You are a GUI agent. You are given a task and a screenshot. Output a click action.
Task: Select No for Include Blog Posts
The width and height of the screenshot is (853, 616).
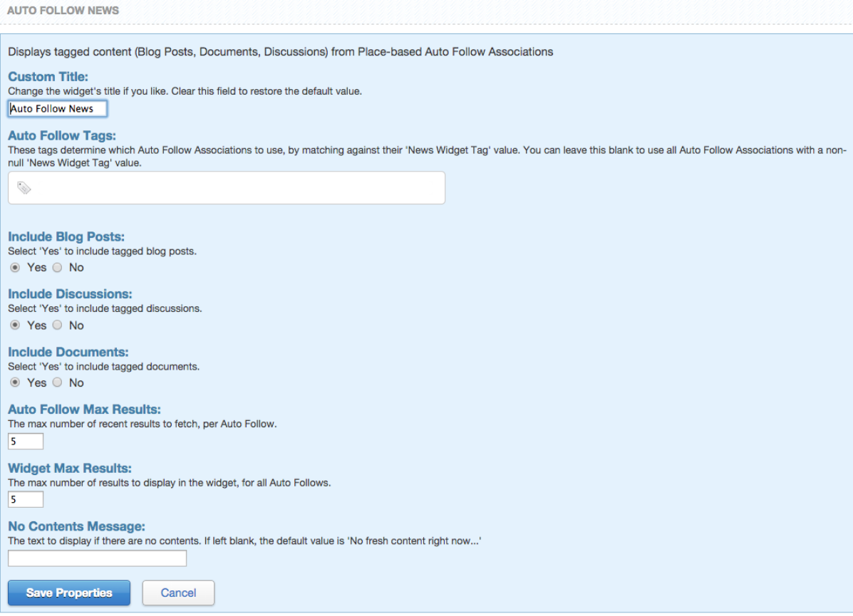pos(58,268)
